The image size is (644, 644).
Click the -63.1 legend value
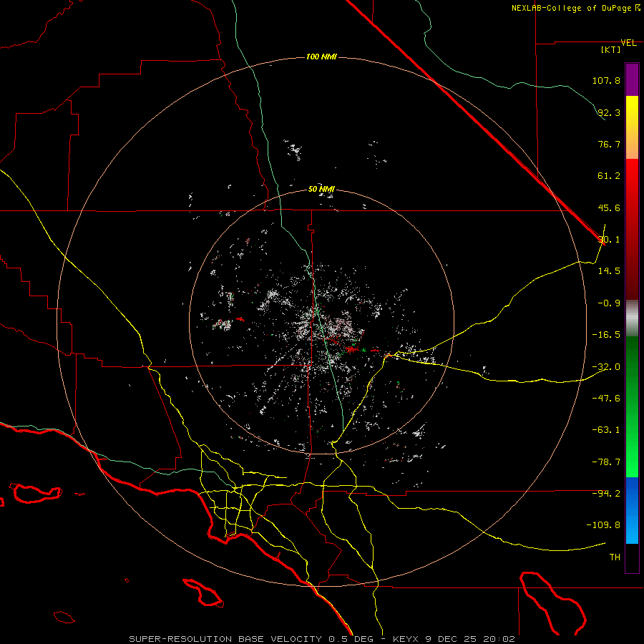[x=606, y=430]
